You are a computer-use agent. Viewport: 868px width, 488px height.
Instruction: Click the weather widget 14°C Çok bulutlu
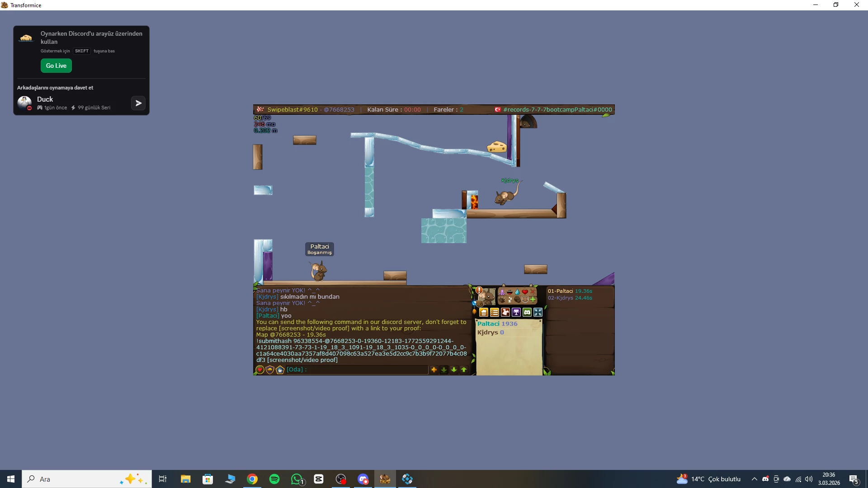[708, 479]
